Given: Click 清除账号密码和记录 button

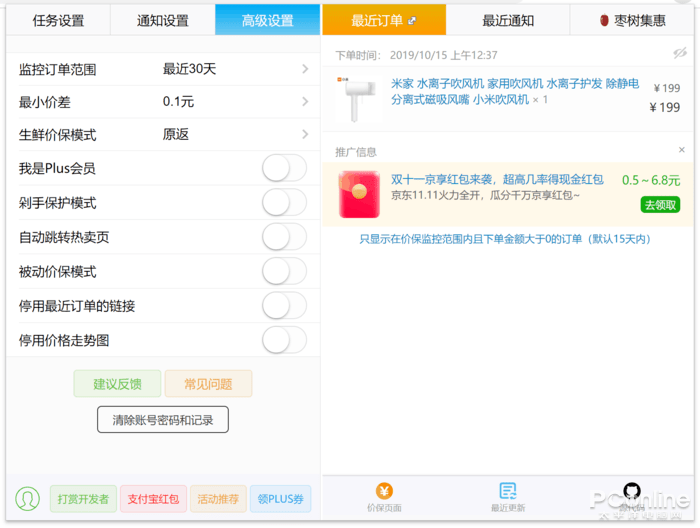Looking at the screenshot, I should tap(163, 420).
